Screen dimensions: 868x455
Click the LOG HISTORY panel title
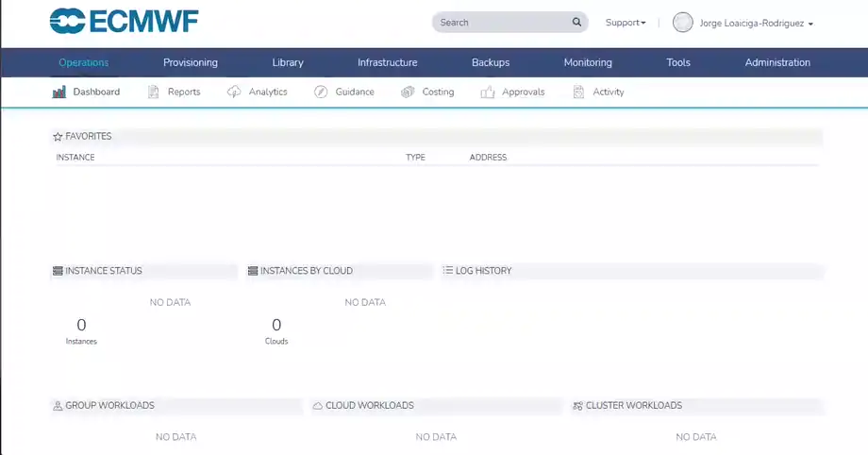[483, 271]
